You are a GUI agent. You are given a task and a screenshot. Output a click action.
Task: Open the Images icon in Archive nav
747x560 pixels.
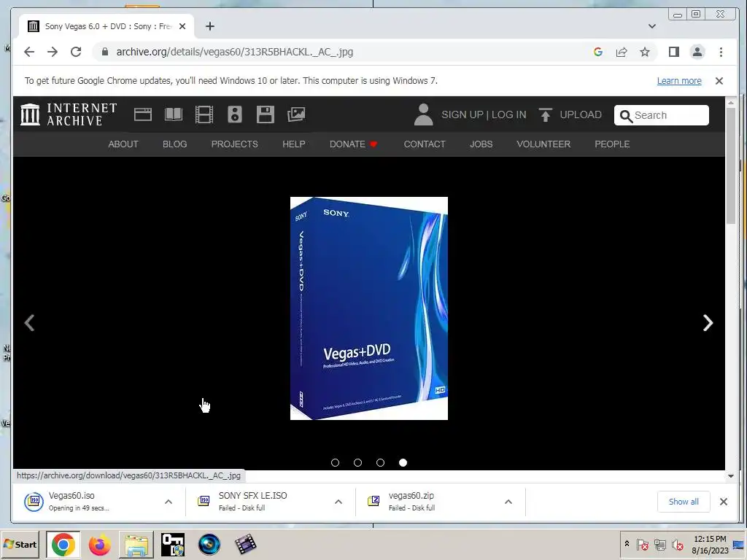pos(296,114)
